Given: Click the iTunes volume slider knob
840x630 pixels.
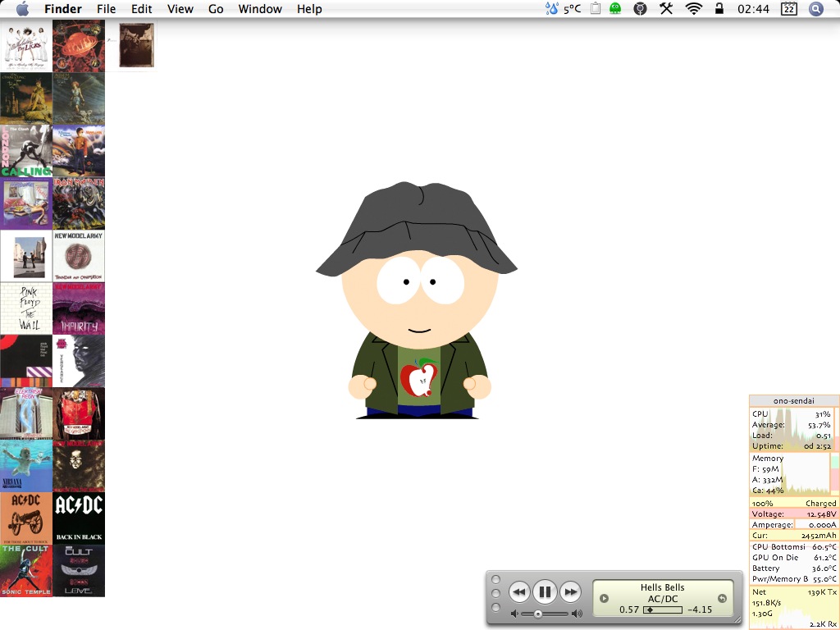Looking at the screenshot, I should pyautogui.click(x=538, y=614).
